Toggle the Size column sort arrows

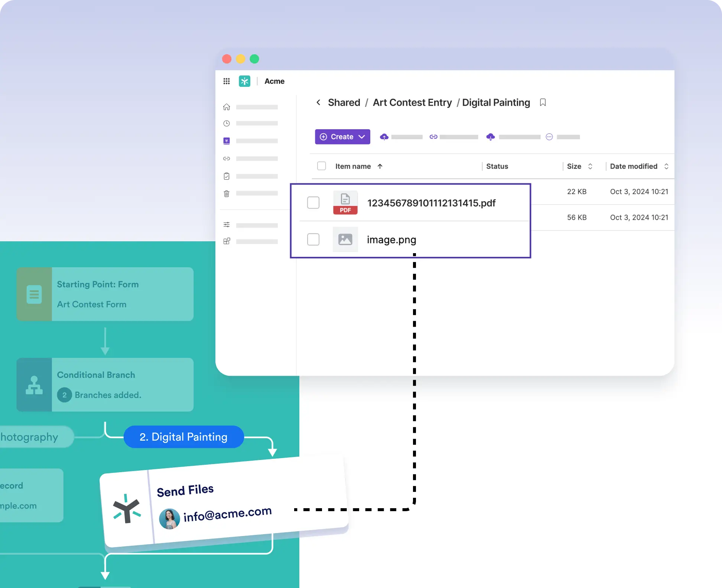click(x=590, y=166)
